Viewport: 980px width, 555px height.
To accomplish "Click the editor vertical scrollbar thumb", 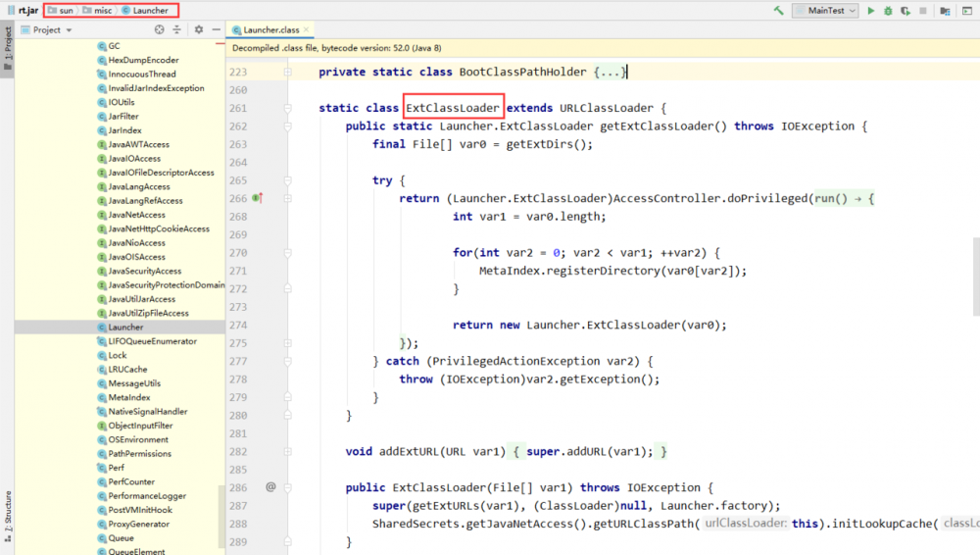I will (976, 277).
